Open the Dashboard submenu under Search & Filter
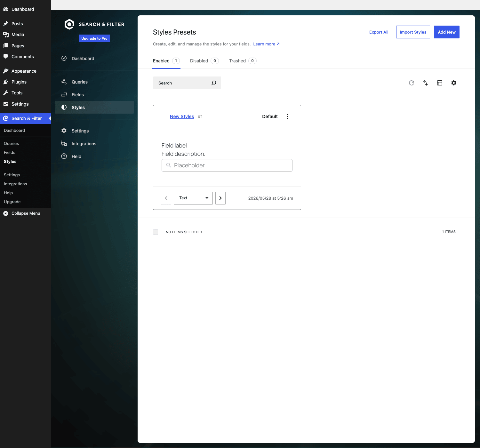Screen dimensions: 480x448 14,131
